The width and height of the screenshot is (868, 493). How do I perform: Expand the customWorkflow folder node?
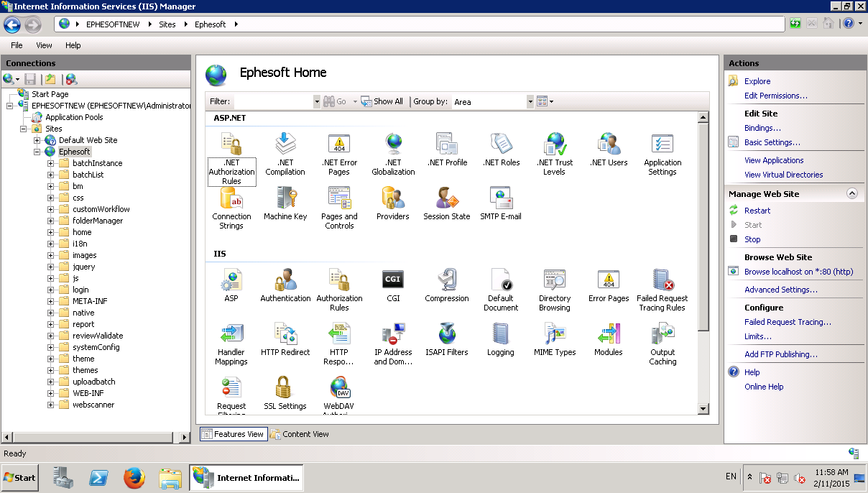(x=51, y=209)
